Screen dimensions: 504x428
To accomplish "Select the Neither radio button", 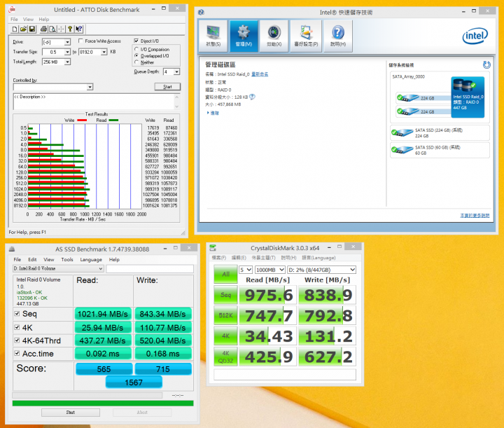I will coord(136,62).
